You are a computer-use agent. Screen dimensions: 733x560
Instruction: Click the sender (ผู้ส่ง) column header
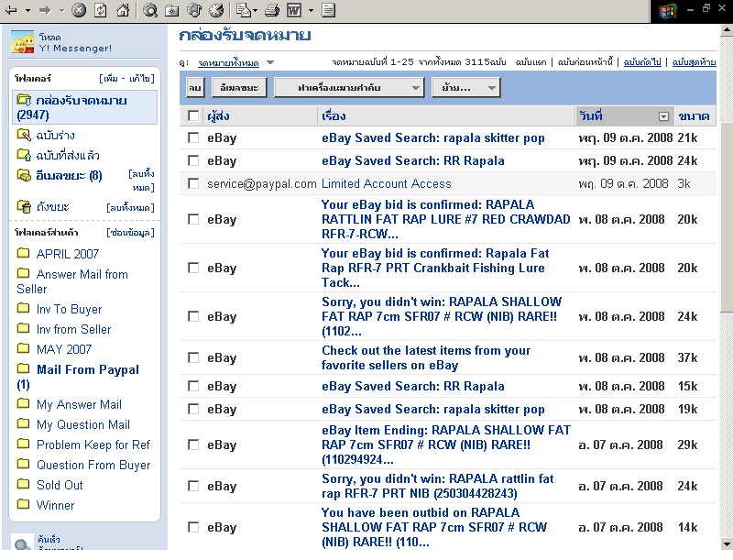click(218, 115)
